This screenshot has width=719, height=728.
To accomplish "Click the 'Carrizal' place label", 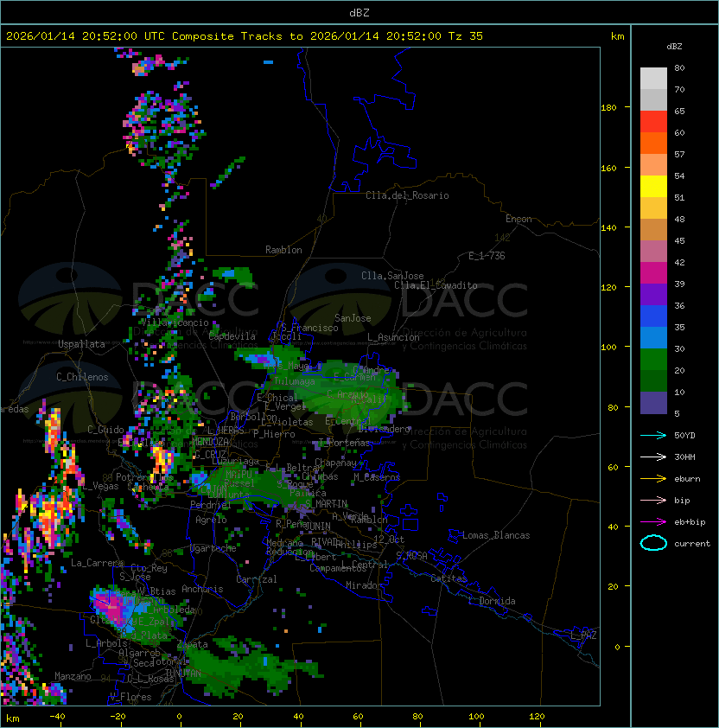I will pyautogui.click(x=257, y=579).
